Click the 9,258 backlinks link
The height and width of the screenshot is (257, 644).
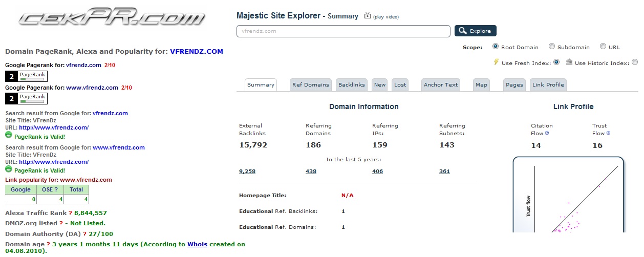point(247,171)
